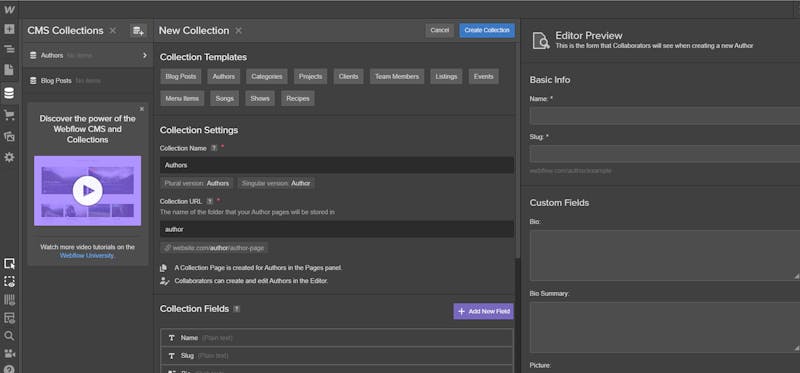Viewport: 800px width, 373px height.
Task: Expand the Authors collection chevron
Action: pos(145,55)
